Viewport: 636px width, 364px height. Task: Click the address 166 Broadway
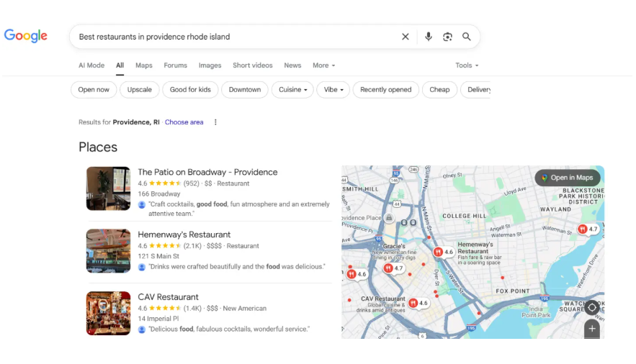[158, 194]
